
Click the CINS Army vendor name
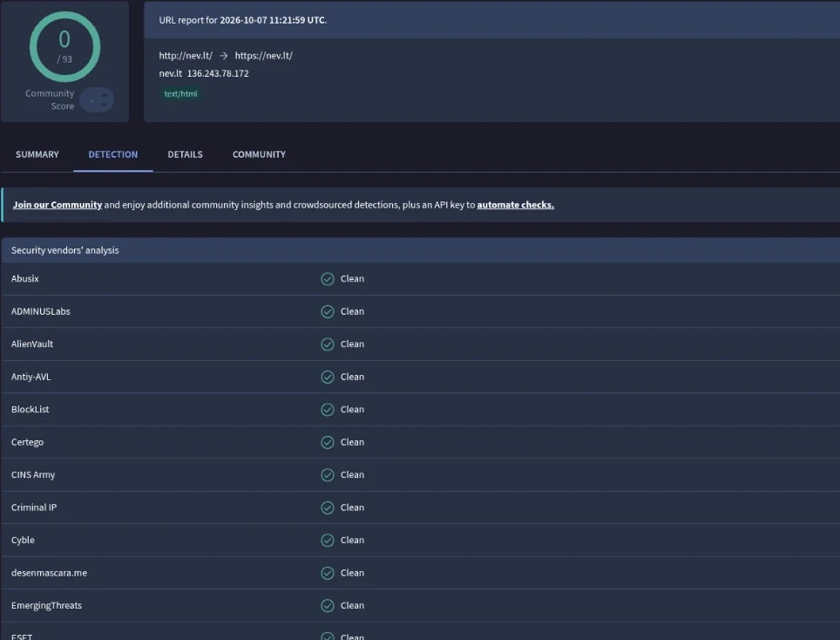[33, 475]
